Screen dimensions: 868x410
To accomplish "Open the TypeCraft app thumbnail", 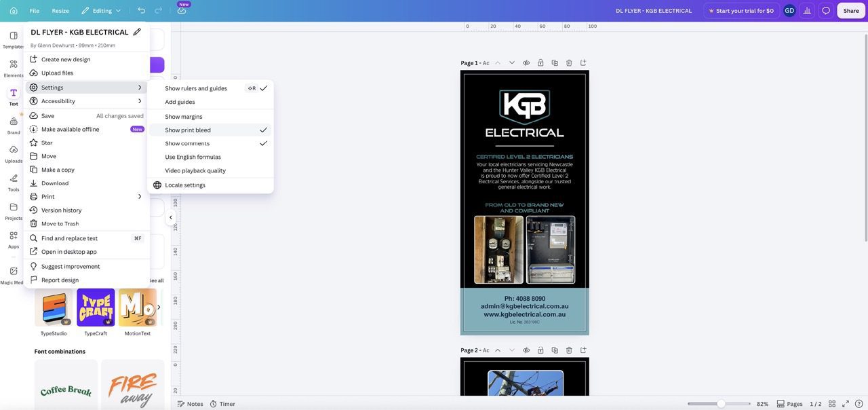I will (x=96, y=307).
